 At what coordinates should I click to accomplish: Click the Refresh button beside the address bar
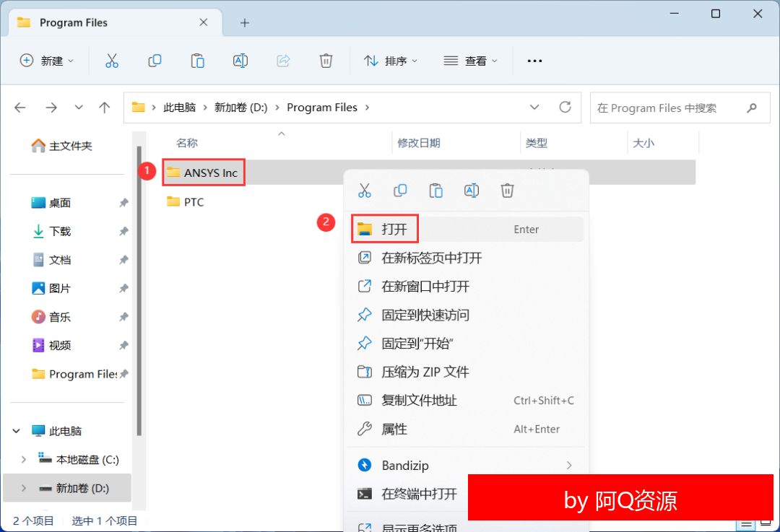[565, 108]
